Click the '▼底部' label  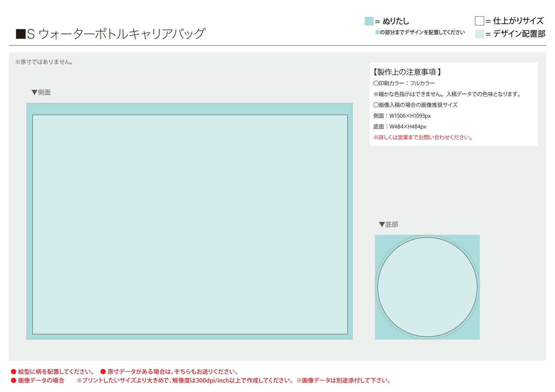(x=389, y=224)
